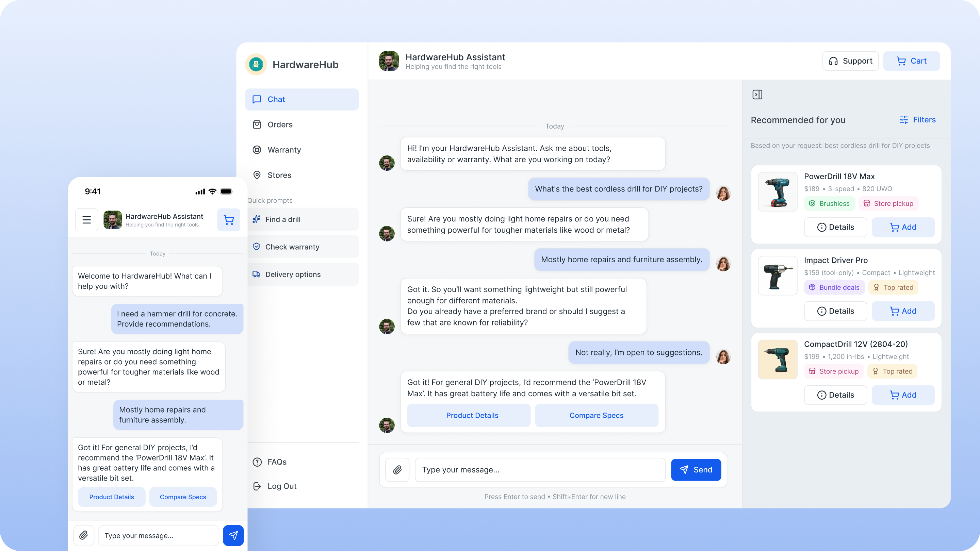Screen dimensions: 980x551
Task: Click the HardwareHub logo icon
Action: click(x=256, y=64)
